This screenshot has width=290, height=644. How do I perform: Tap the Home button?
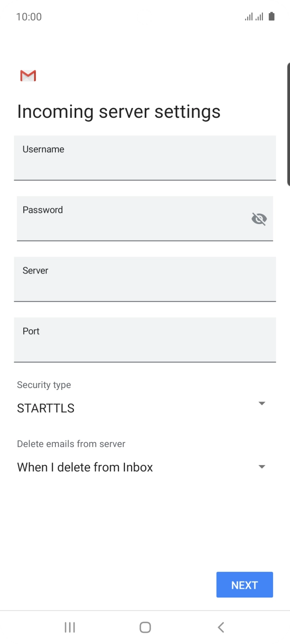(x=145, y=627)
